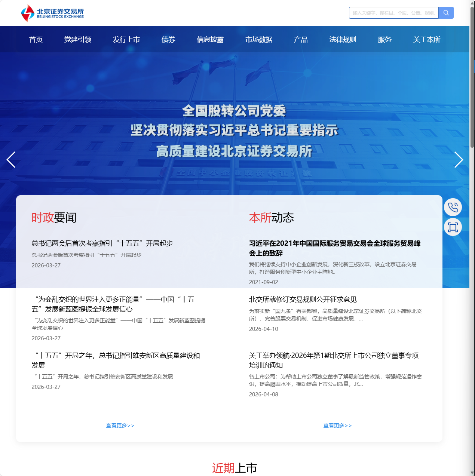The height and width of the screenshot is (476, 475).
Task: Click the phone contact floating icon
Action: [x=453, y=207]
